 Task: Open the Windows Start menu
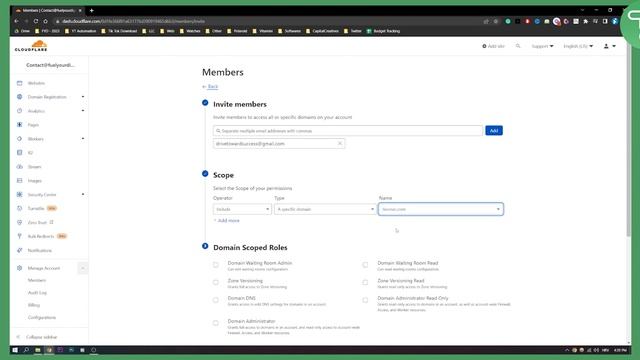[15, 350]
